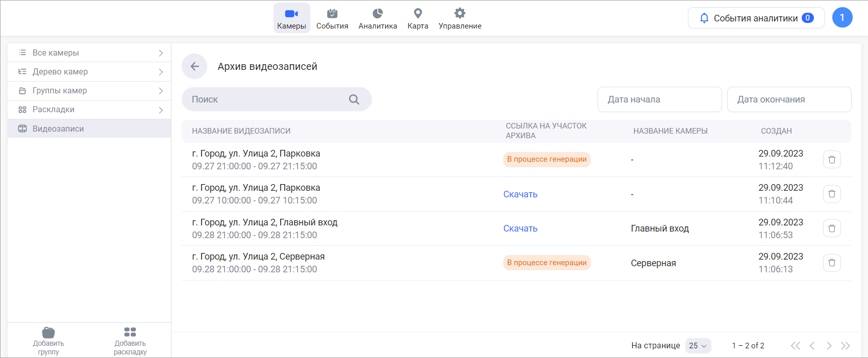Switch to the События tab
Screen dimensions: 868x358
(x=332, y=18)
